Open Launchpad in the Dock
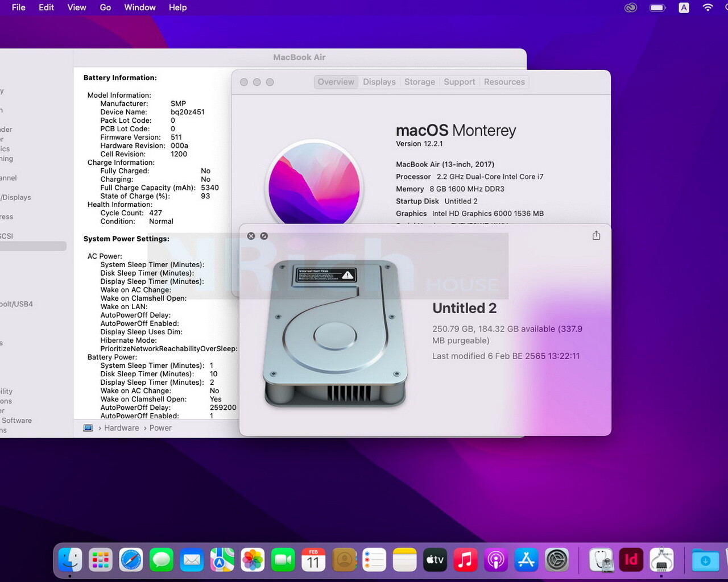728x582 pixels. tap(101, 560)
